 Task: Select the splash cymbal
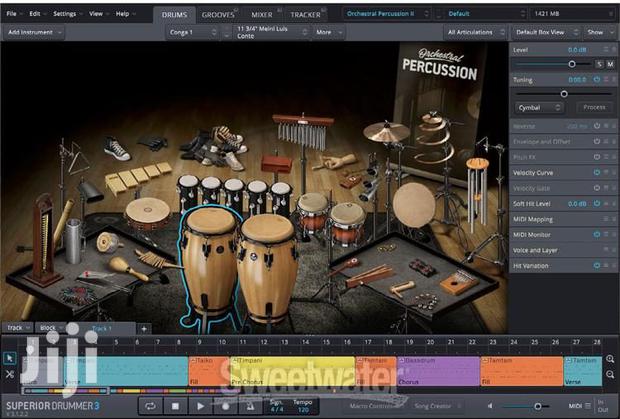(x=386, y=132)
